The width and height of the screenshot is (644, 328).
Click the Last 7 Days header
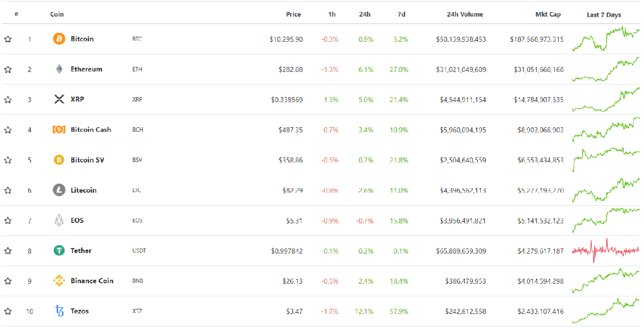(604, 15)
